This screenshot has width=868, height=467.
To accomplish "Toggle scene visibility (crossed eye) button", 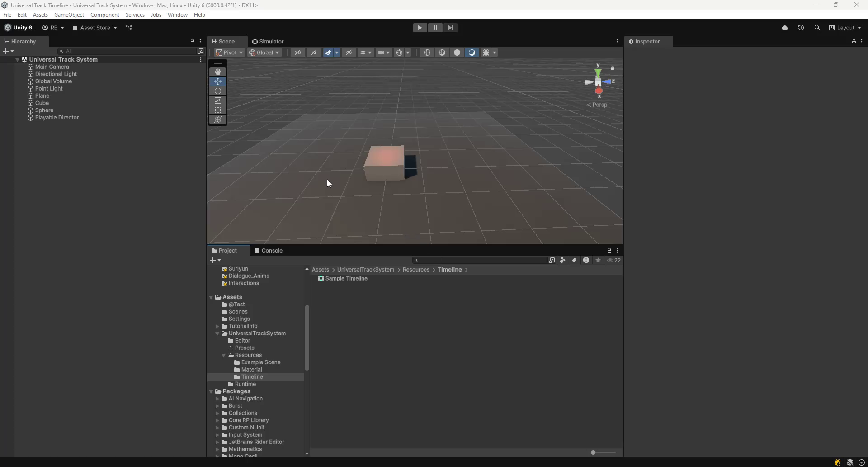I will [349, 52].
